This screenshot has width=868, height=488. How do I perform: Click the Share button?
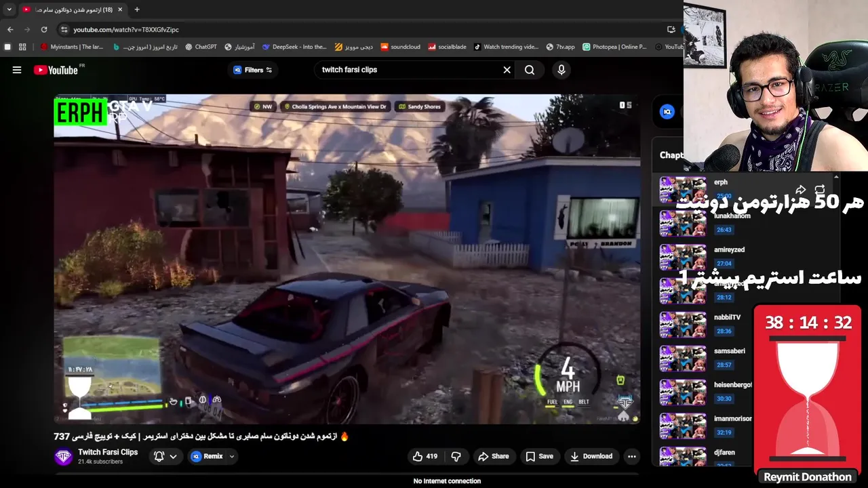(494, 456)
